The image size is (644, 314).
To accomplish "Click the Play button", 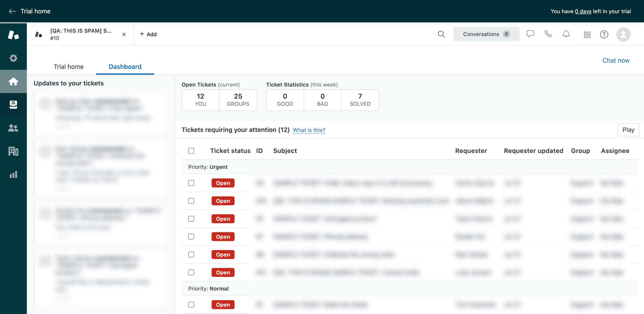I will click(x=628, y=130).
